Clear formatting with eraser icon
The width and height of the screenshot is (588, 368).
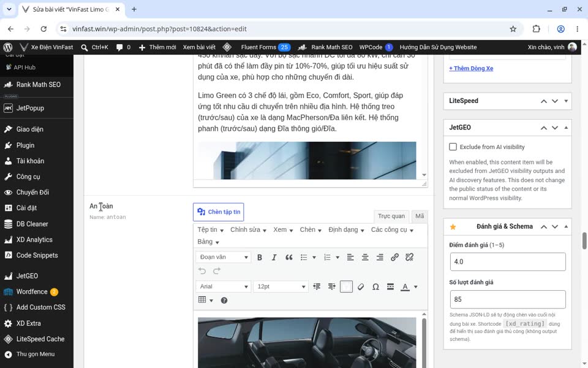coord(361,286)
